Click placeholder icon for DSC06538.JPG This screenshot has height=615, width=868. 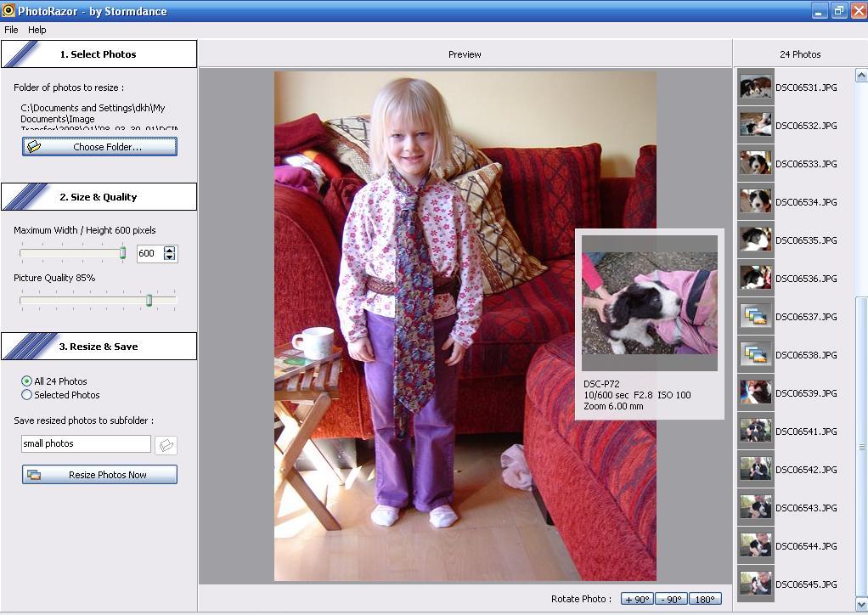pos(756,354)
